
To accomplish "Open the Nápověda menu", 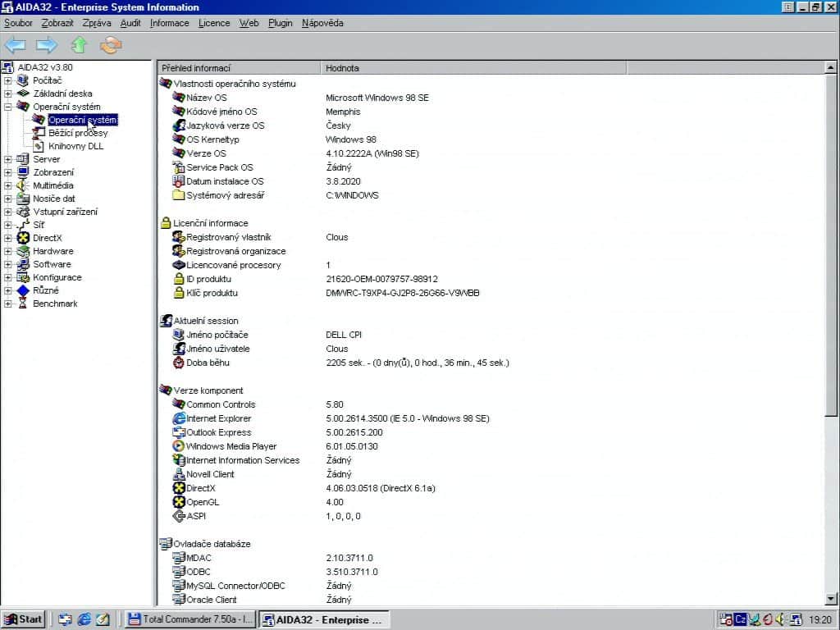I will pyautogui.click(x=322, y=23).
